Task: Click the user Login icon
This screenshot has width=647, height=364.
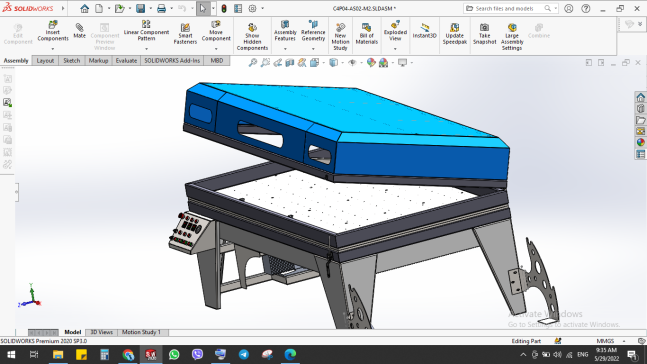Action: (569, 8)
